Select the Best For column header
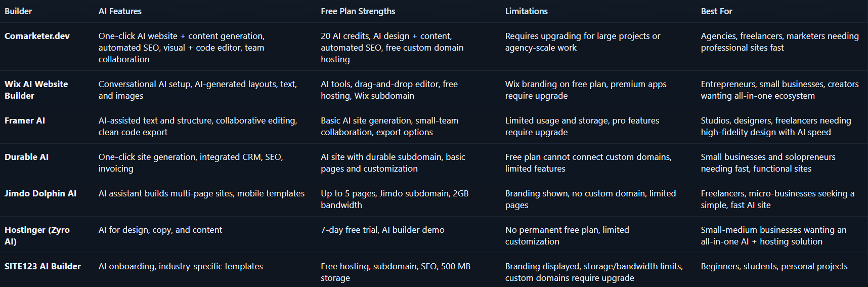Viewport: 868px width, 287px height. 716,11
